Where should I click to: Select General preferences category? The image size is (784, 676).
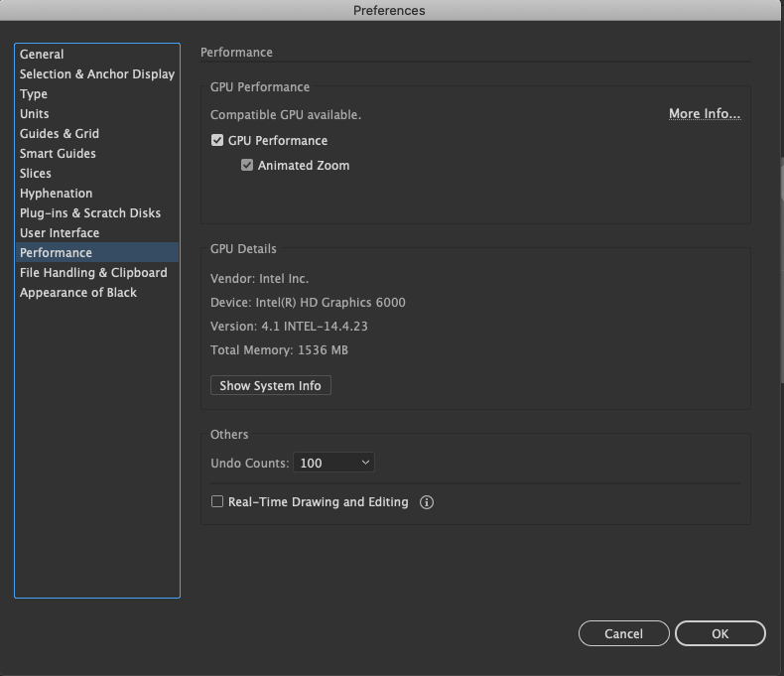click(42, 55)
